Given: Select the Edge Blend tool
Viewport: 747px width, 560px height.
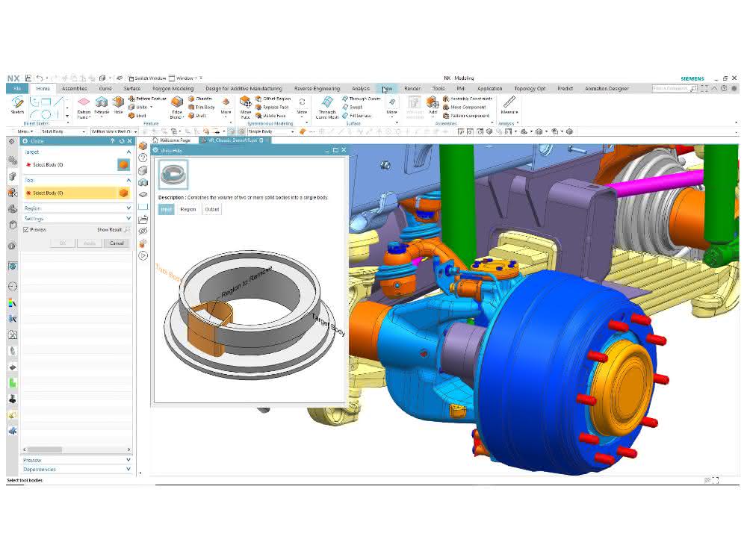Looking at the screenshot, I should [177, 108].
